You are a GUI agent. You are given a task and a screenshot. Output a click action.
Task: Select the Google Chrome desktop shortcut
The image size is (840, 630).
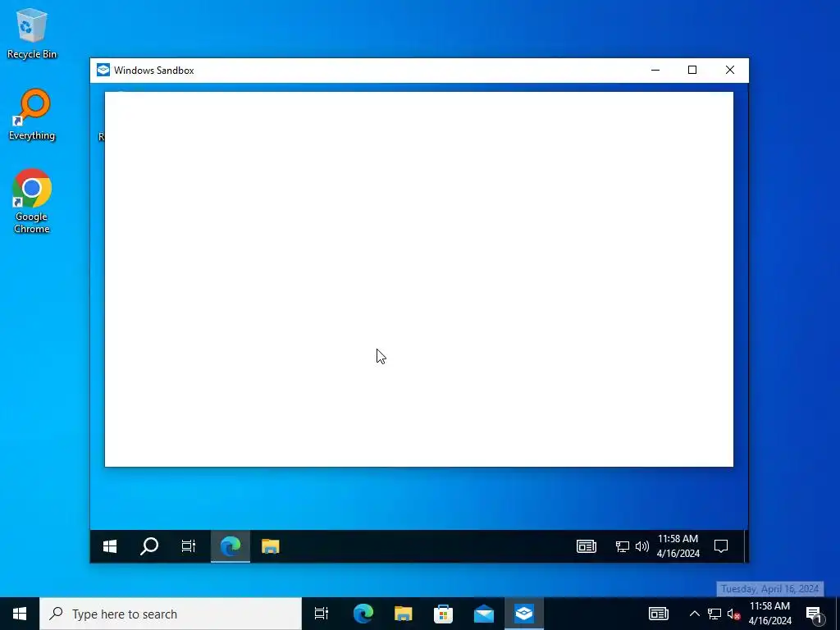click(x=32, y=201)
